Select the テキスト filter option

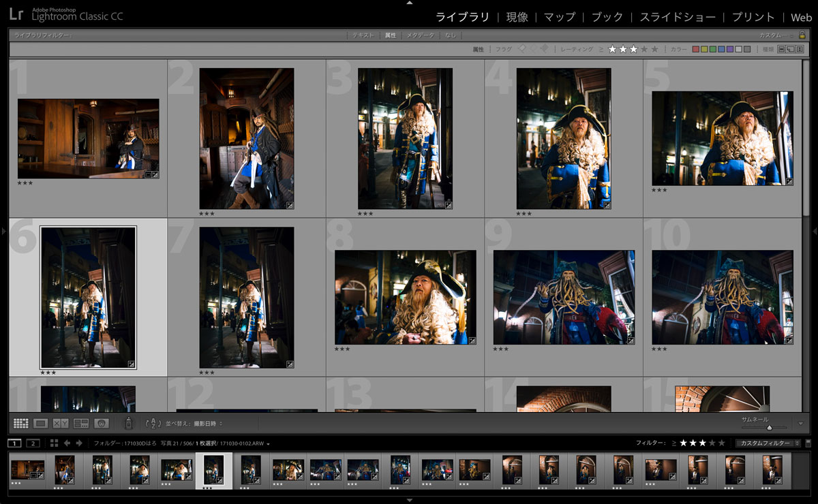tap(363, 35)
